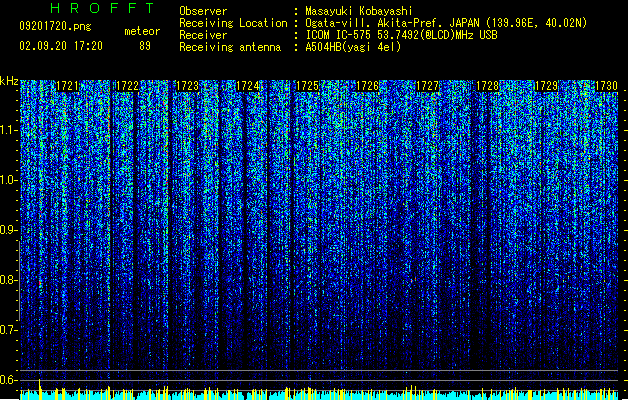Click the 1.0 frequency axis label
629x400 pixels.
[9, 180]
